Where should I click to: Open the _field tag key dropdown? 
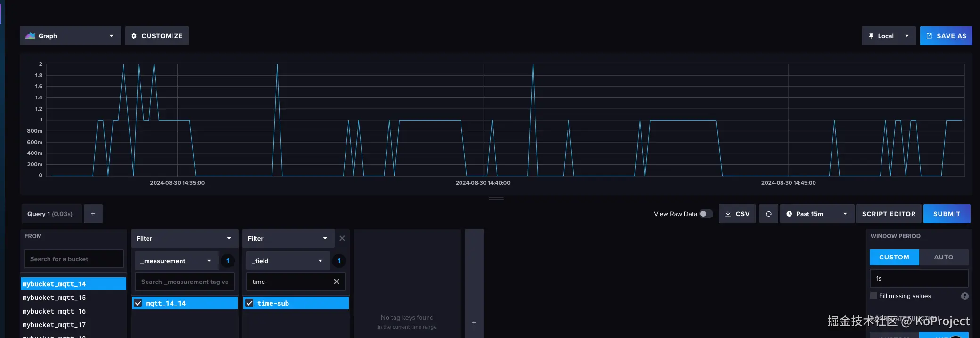288,261
